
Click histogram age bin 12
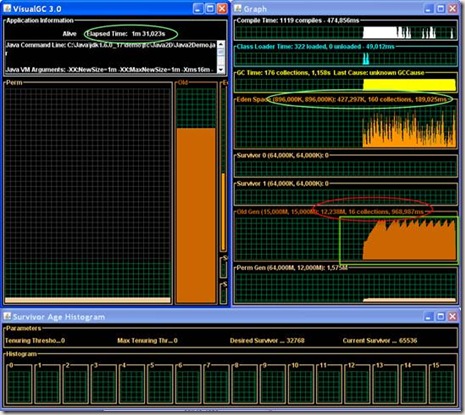coord(357,384)
